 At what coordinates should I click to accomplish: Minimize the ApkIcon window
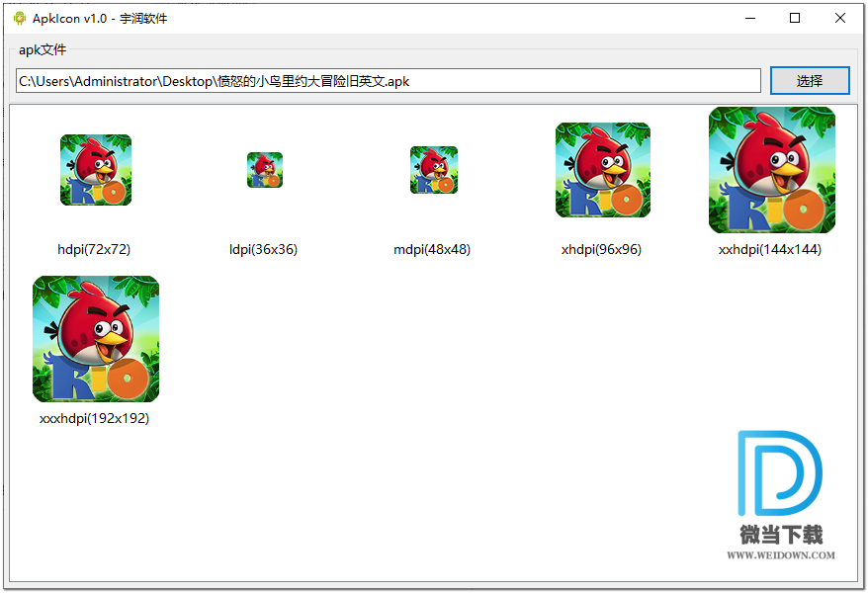tap(749, 18)
